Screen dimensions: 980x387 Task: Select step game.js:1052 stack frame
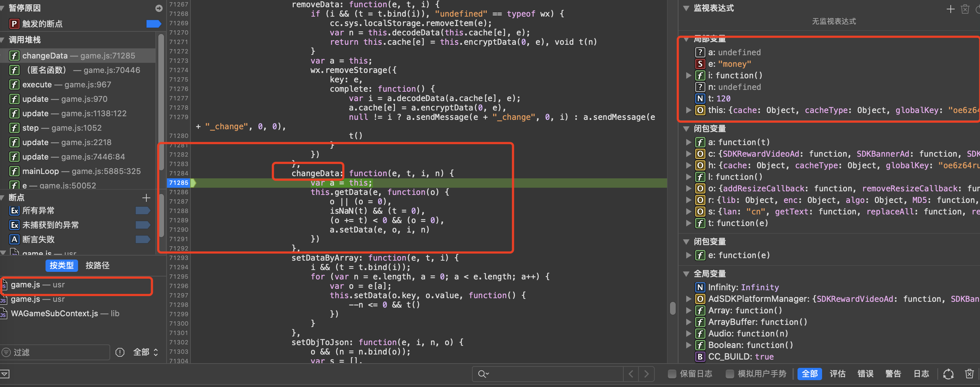click(78, 128)
